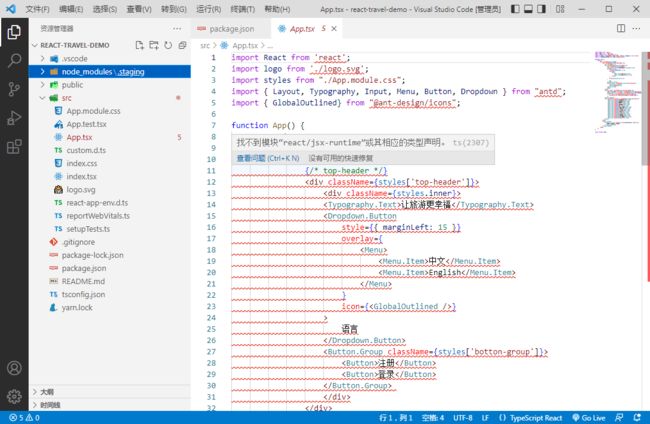This screenshot has width=650, height=424.
Task: Open logo.svg in file tree
Action: [110, 189]
